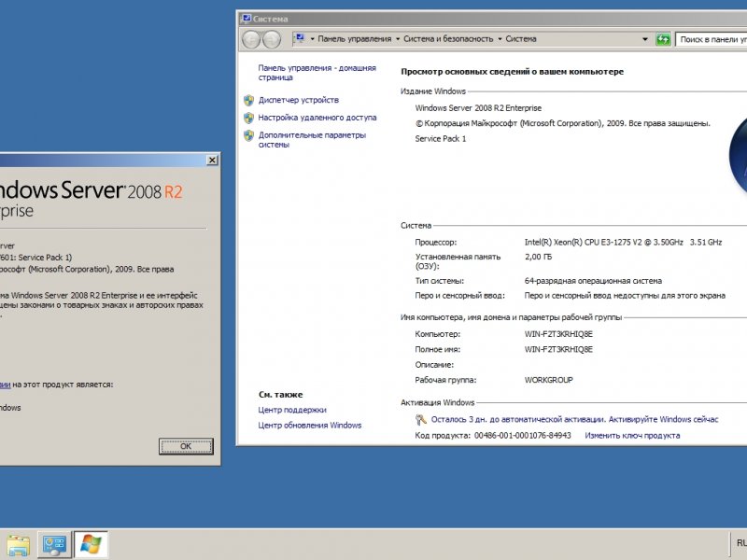Viewport: 747px width, 560px height.
Task: Click the Windows flag taskbar button
Action: click(91, 545)
